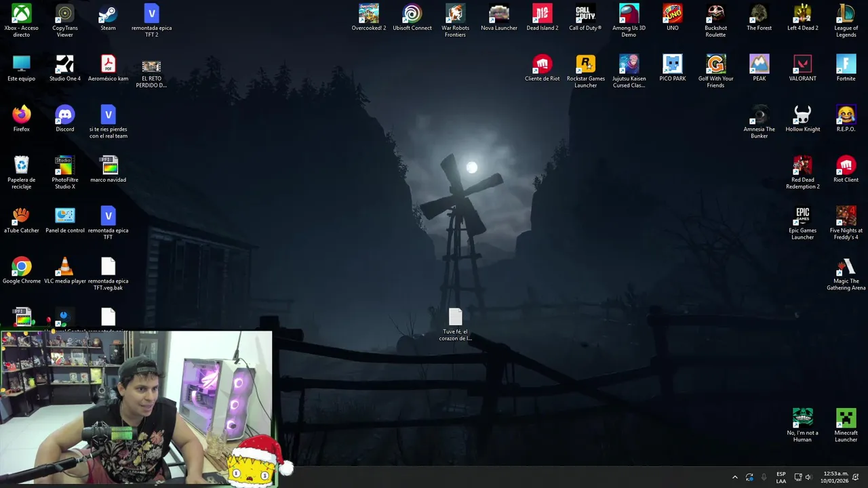868x488 pixels.
Task: Launch Fortnite
Action: (x=846, y=64)
